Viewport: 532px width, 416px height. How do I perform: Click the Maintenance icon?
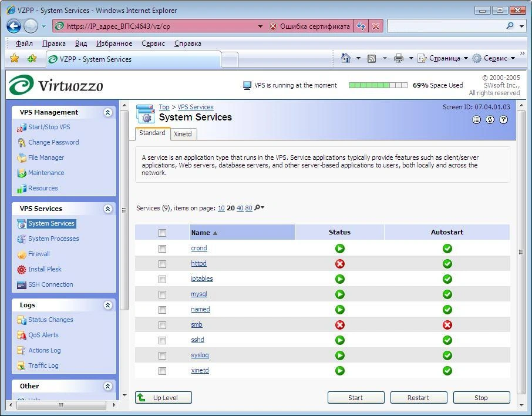coord(21,173)
